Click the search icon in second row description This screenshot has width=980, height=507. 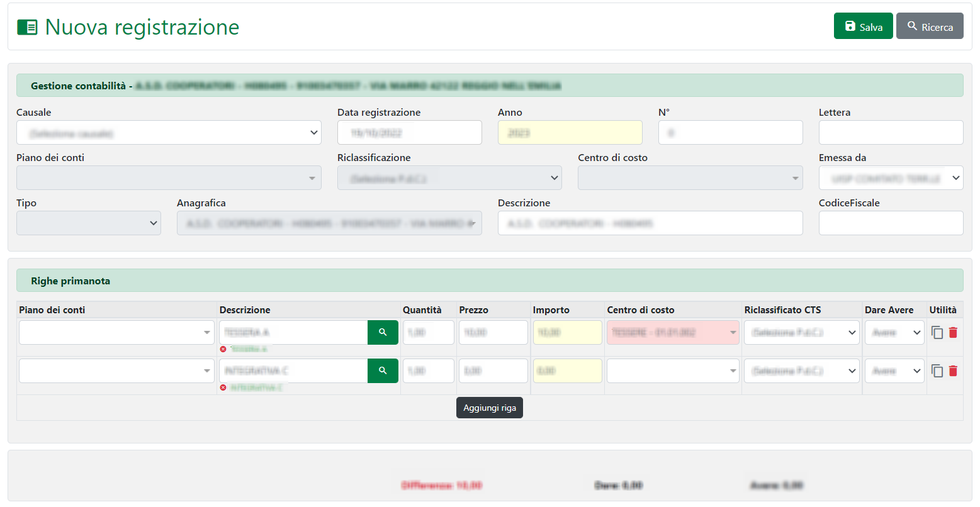383,370
